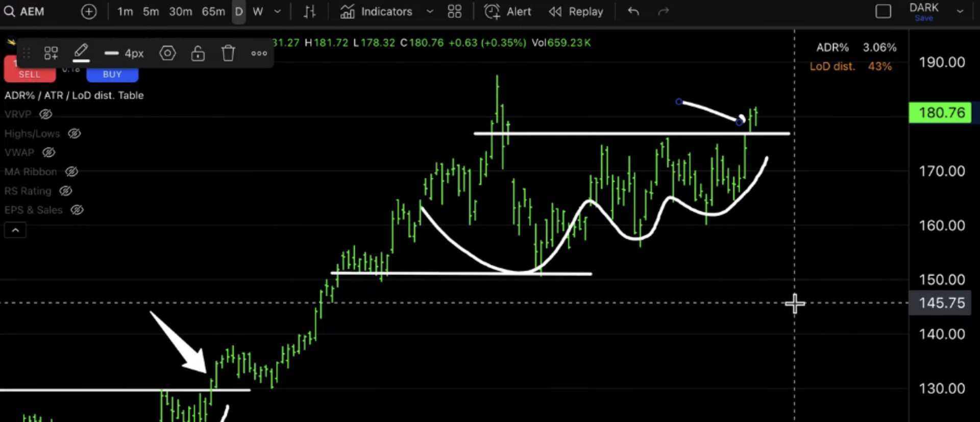Open more options ellipsis in drawing toolbar
Image resolution: width=980 pixels, height=422 pixels.
coord(259,53)
